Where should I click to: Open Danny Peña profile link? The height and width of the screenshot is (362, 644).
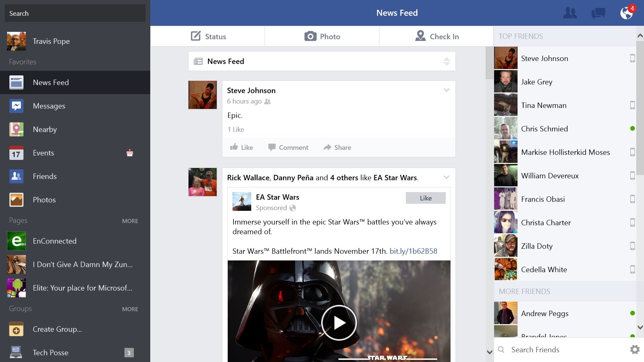[x=293, y=178]
